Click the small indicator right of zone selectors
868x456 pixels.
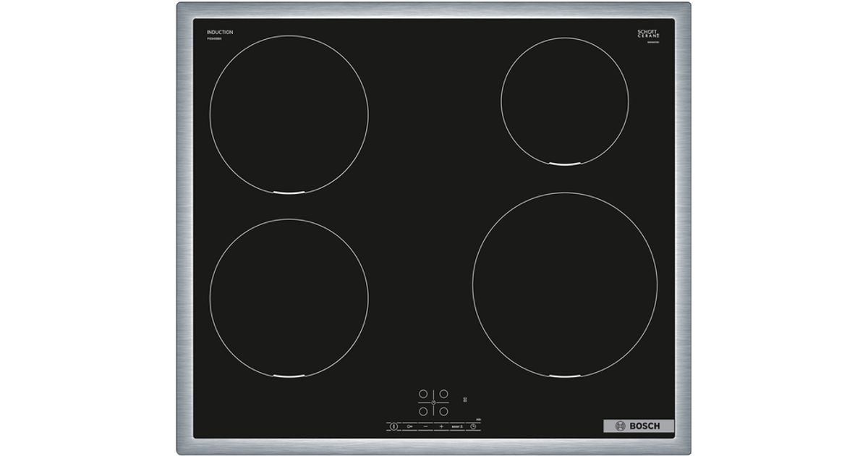[465, 399]
